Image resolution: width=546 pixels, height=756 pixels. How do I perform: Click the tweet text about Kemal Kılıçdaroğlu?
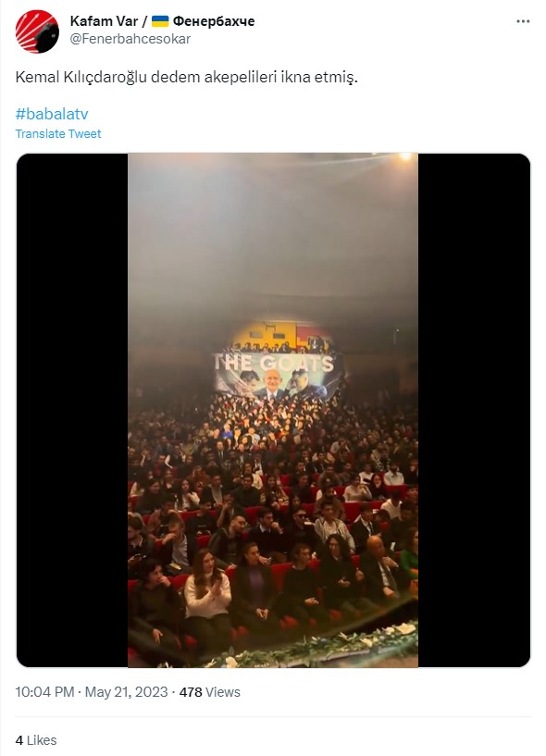187,77
